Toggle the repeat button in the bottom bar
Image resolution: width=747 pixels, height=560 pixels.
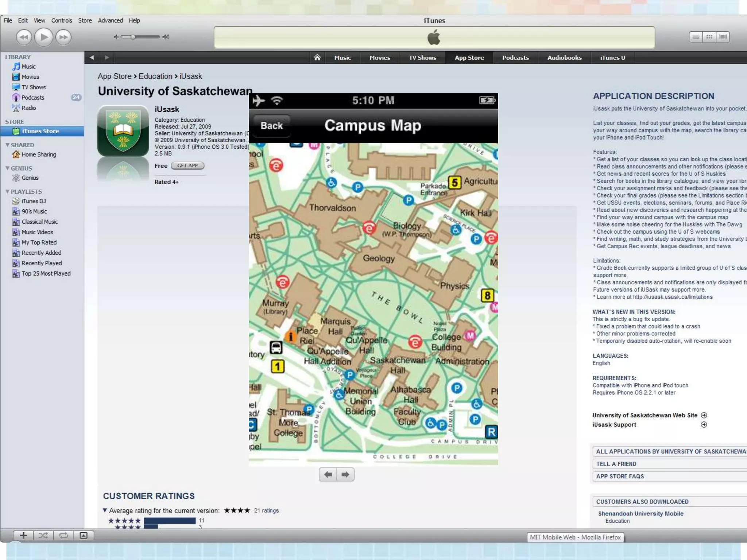click(x=63, y=535)
